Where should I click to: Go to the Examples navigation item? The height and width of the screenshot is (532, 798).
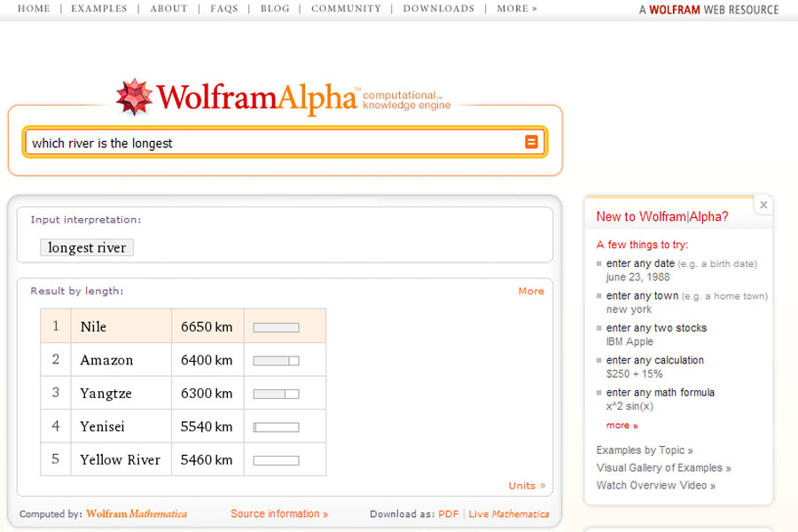[101, 8]
